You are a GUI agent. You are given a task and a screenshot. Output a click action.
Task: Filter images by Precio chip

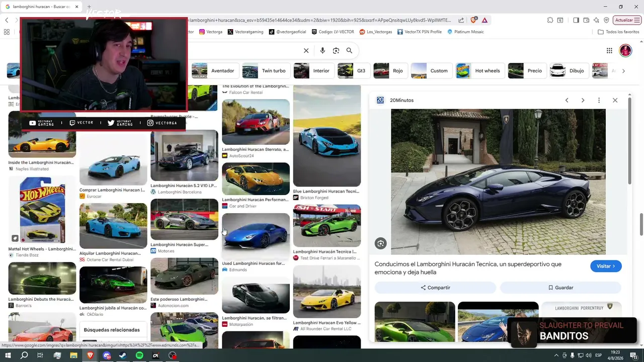(x=527, y=71)
